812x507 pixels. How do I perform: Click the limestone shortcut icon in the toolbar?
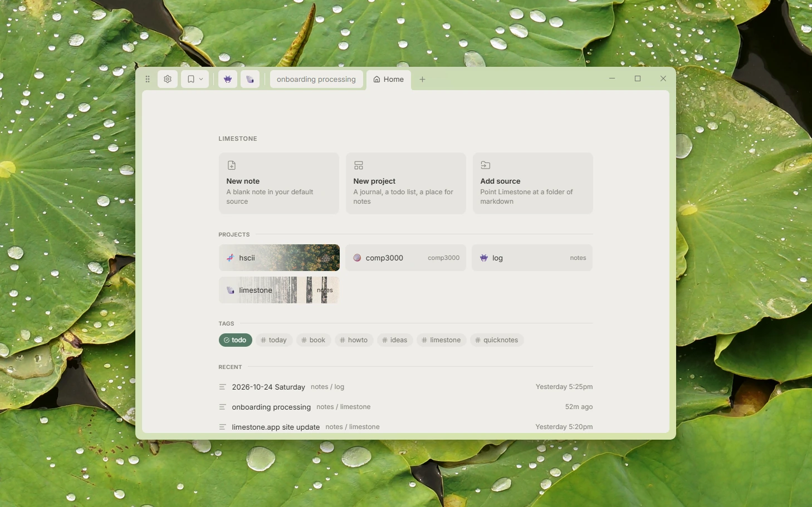tap(250, 79)
